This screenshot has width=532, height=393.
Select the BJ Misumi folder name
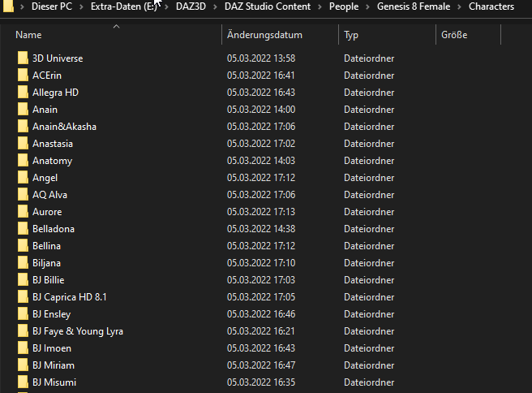click(x=54, y=382)
